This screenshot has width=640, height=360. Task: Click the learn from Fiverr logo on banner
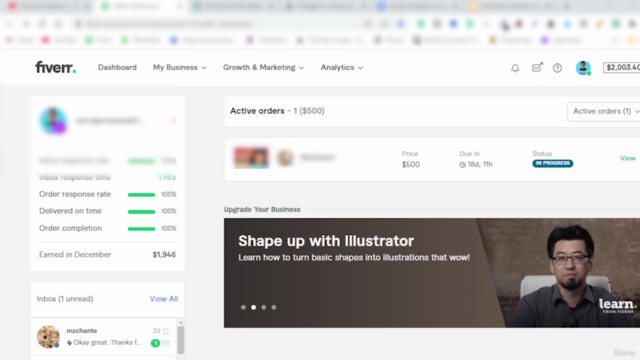[617, 306]
